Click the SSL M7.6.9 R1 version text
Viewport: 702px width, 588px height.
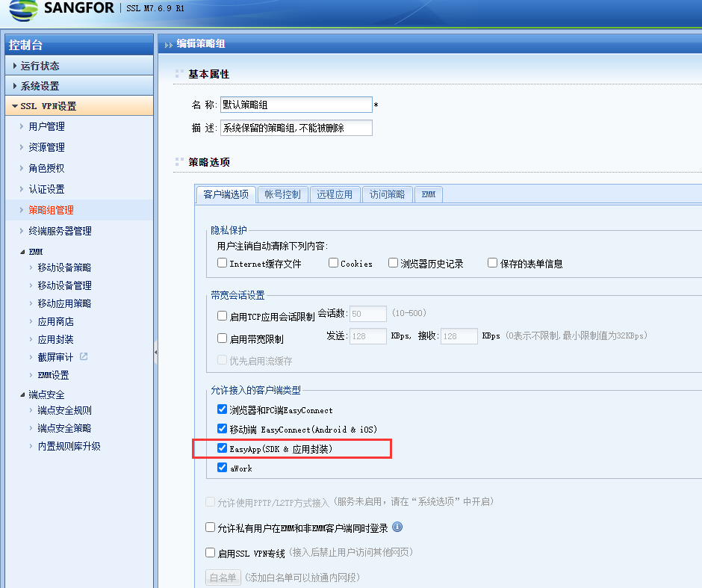coord(155,8)
